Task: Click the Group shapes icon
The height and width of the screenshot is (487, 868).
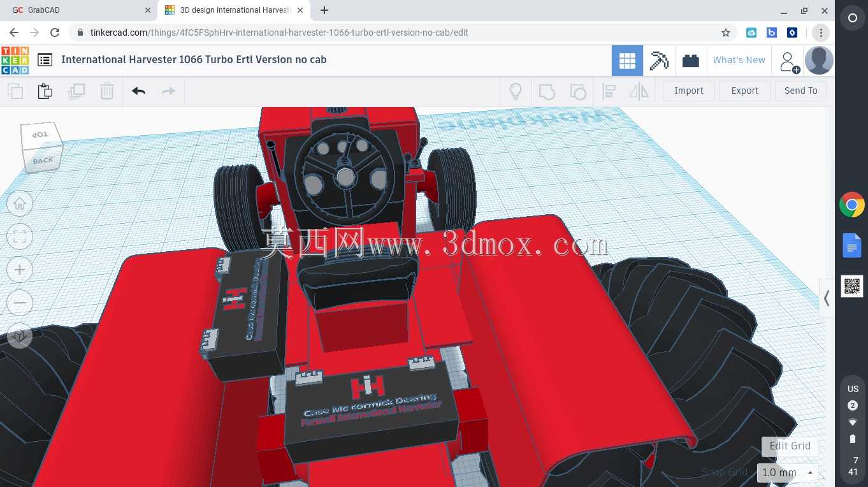Action: [547, 91]
